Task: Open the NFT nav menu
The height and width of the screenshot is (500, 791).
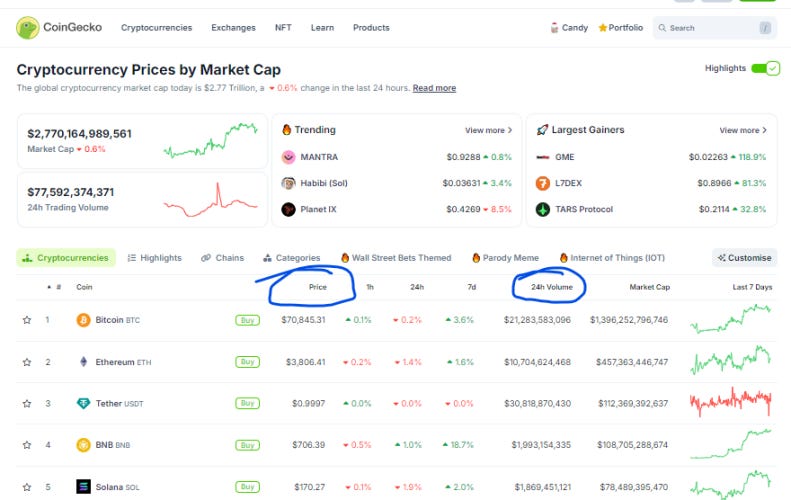Action: pos(283,28)
